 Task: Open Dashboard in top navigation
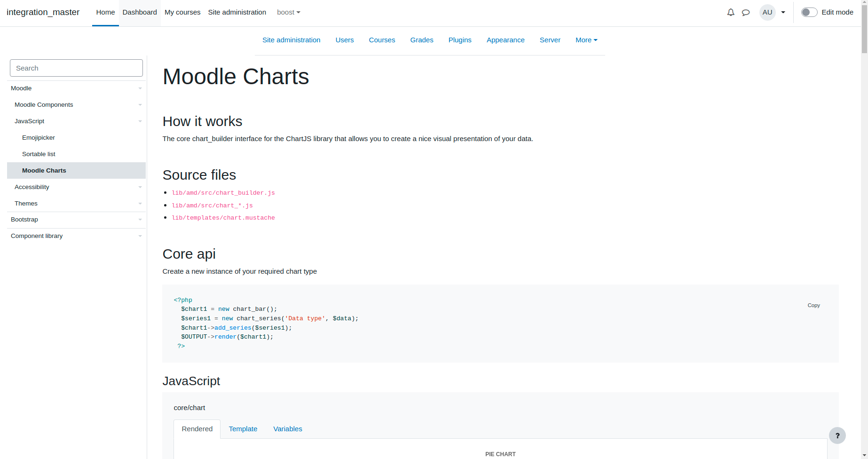140,12
